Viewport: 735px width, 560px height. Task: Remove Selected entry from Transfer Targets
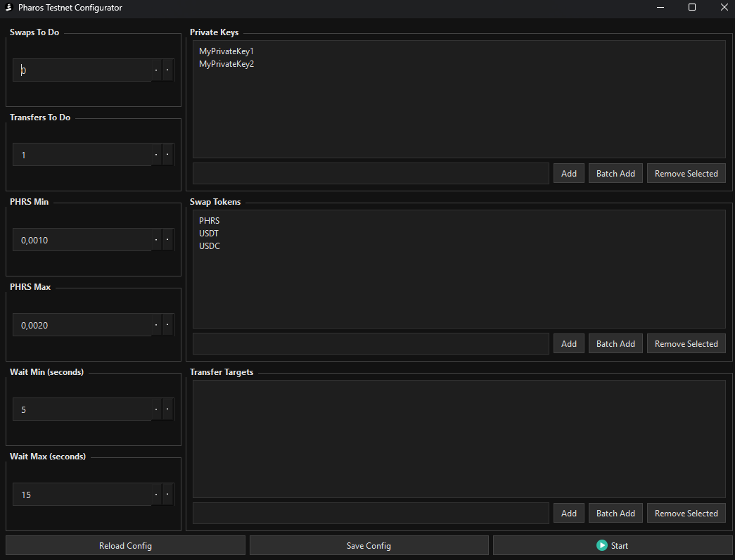[x=686, y=513]
